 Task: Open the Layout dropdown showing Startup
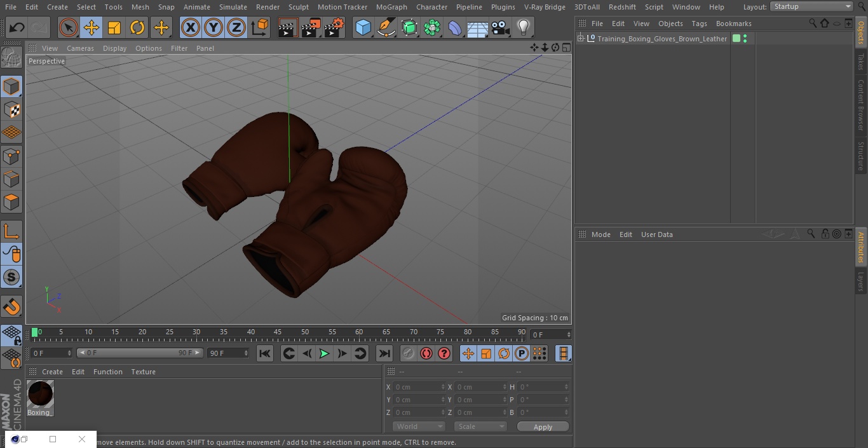[x=811, y=6]
